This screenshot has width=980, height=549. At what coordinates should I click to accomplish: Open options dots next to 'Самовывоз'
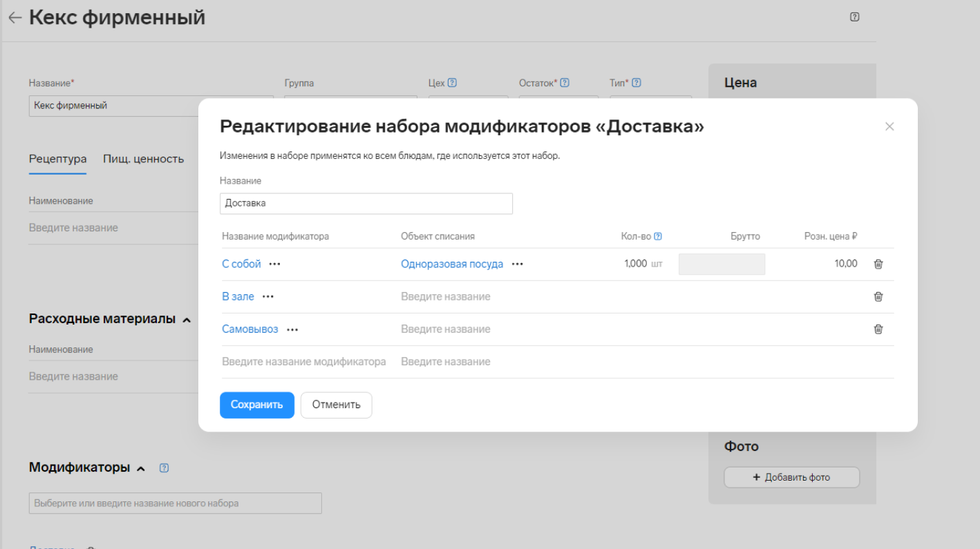(x=292, y=329)
